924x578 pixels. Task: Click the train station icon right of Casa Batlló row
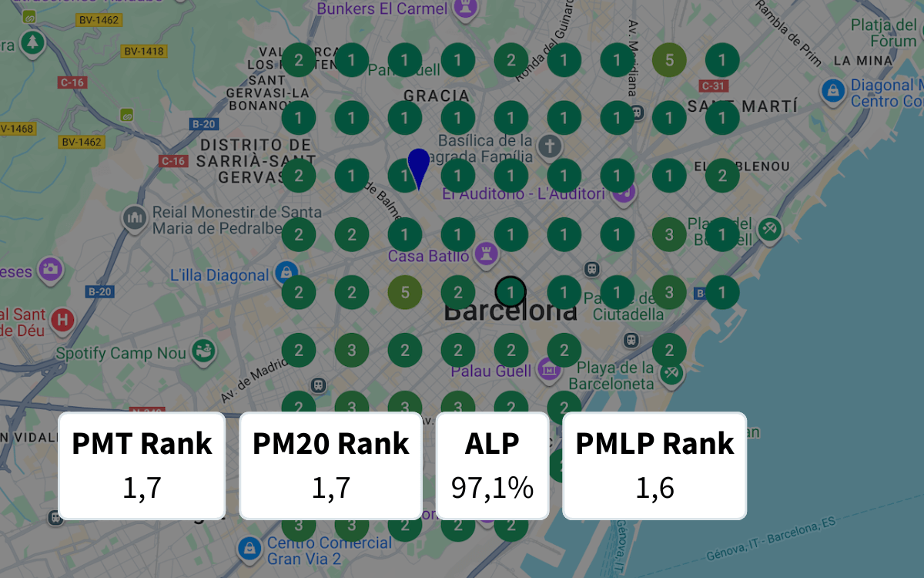[592, 269]
